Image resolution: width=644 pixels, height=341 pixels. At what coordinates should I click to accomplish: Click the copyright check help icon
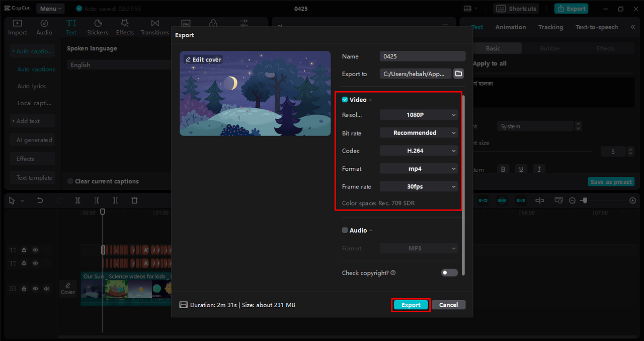point(393,272)
